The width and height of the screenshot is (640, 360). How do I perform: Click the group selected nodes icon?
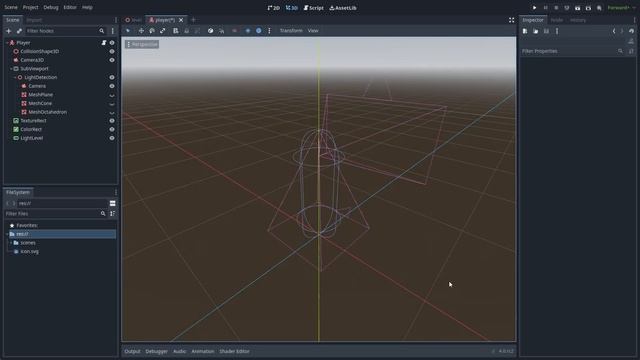[x=198, y=31]
